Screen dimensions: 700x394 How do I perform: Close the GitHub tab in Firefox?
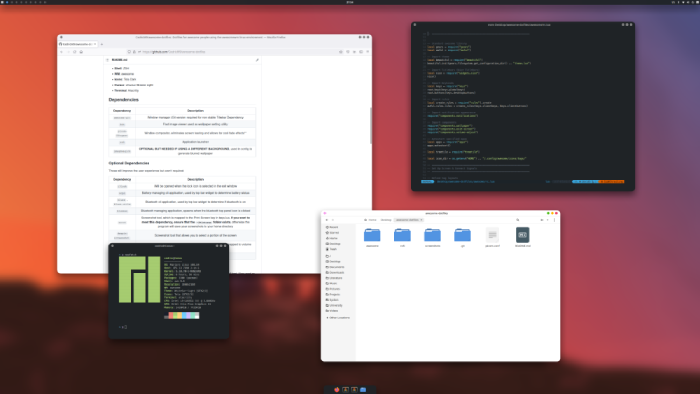(x=95, y=44)
